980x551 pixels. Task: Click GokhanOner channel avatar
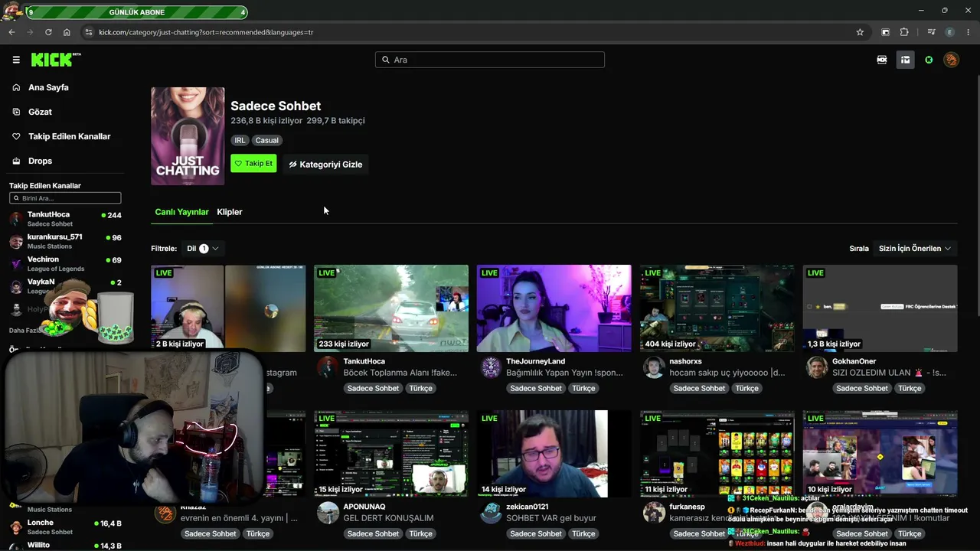(817, 367)
